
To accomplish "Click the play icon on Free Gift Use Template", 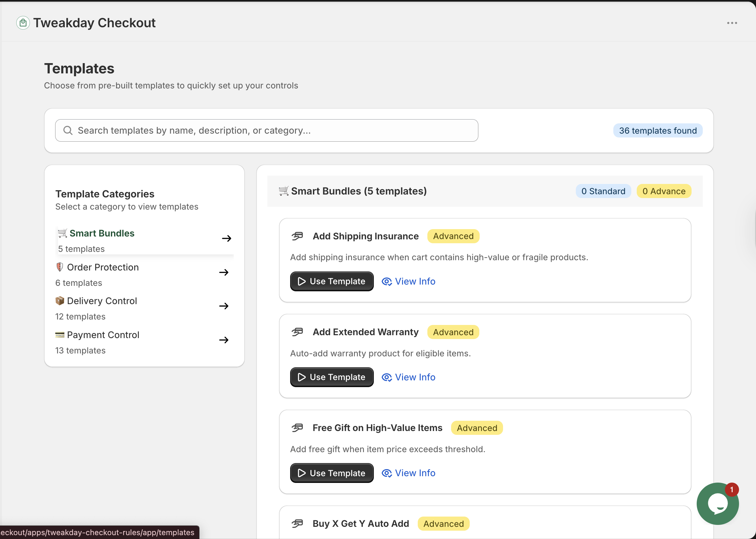I will (x=301, y=473).
